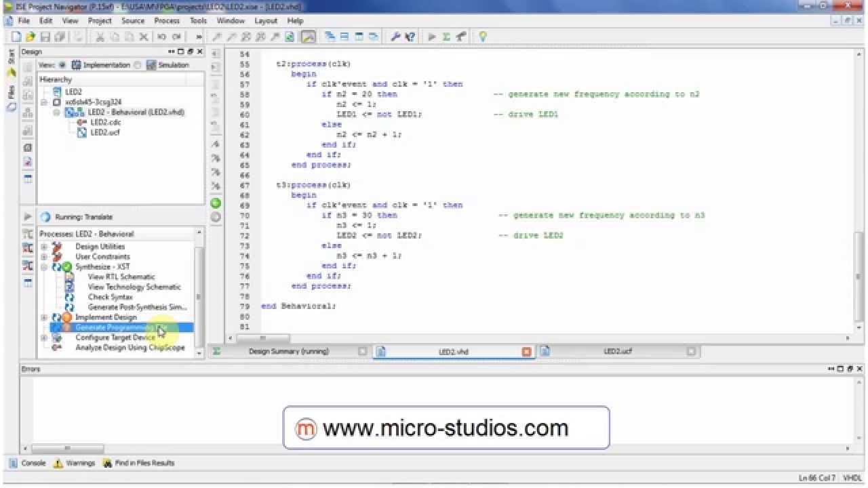Collapse the LED2 - Behavioral hierarchy node
Image resolution: width=868 pixels, height=488 pixels.
pyautogui.click(x=57, y=113)
